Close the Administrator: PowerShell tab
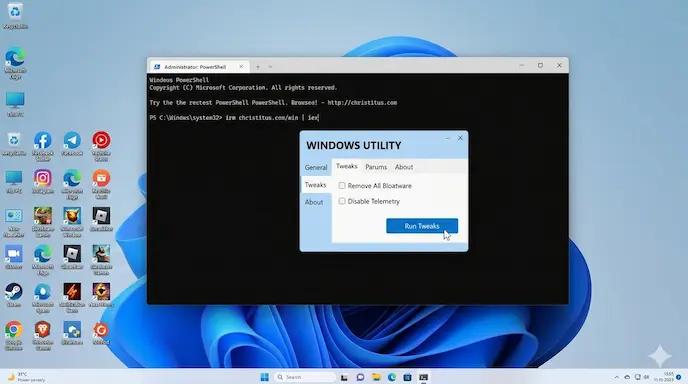This screenshot has height=384, width=688. tap(241, 67)
